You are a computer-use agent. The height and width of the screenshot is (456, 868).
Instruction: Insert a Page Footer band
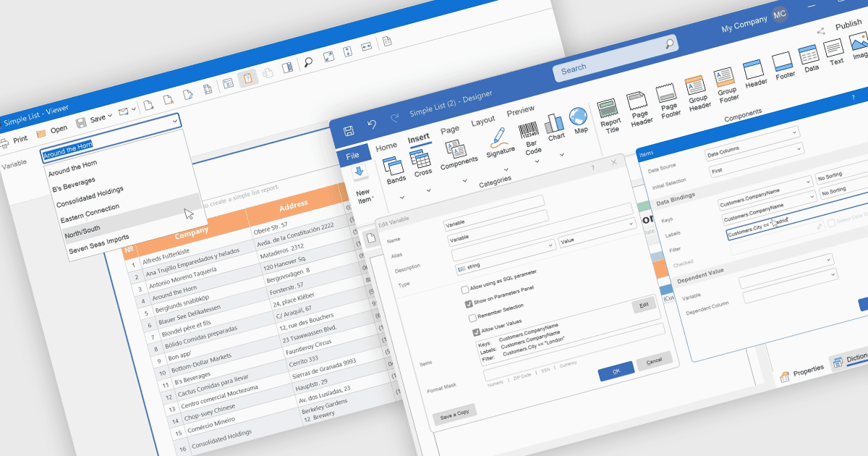[x=667, y=93]
